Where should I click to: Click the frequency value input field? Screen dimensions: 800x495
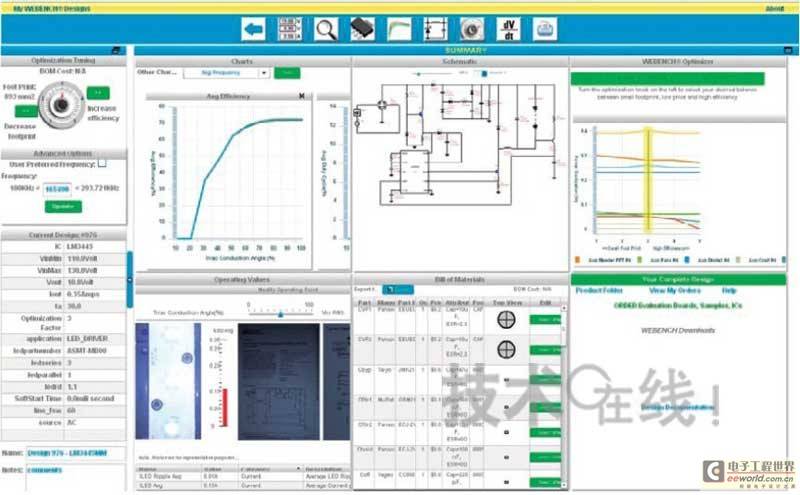(57, 189)
